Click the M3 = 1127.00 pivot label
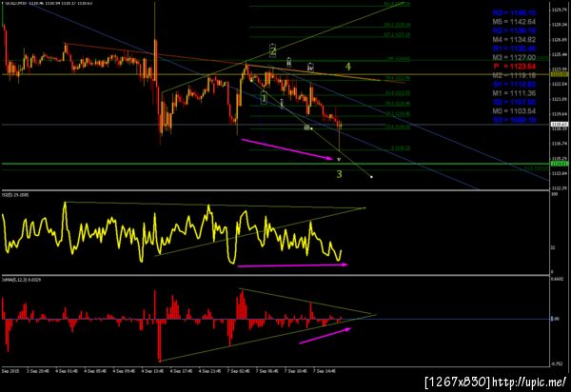The height and width of the screenshot is (392, 571). (514, 57)
